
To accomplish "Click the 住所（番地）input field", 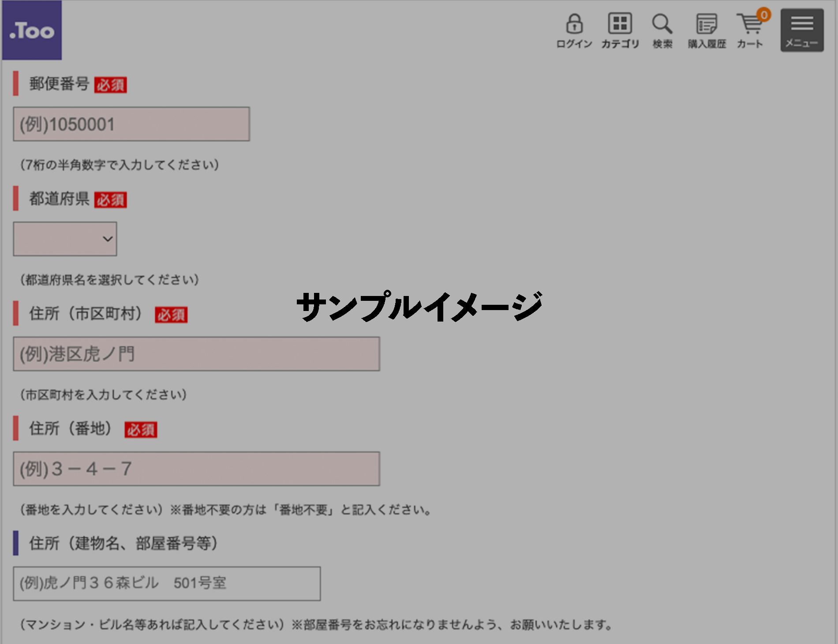I will (196, 469).
